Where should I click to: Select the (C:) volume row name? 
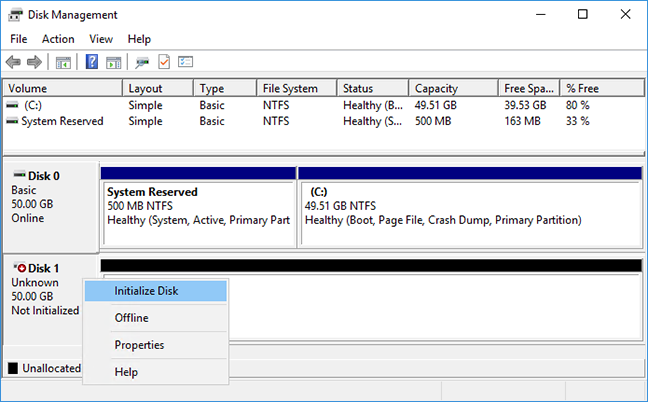[33, 105]
